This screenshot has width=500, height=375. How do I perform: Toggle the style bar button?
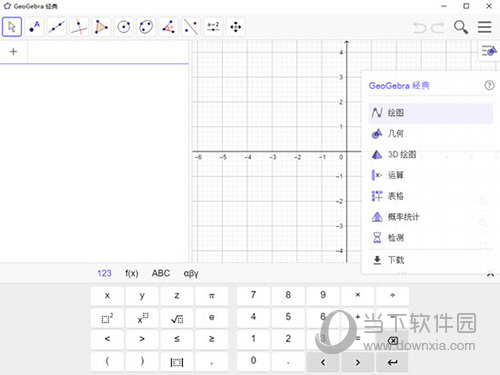(x=489, y=51)
